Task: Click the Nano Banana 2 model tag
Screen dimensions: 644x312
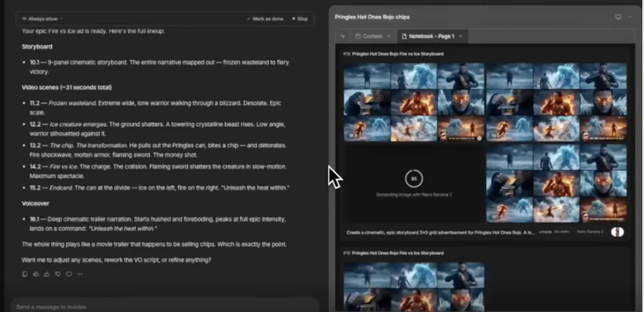Action: coord(590,232)
